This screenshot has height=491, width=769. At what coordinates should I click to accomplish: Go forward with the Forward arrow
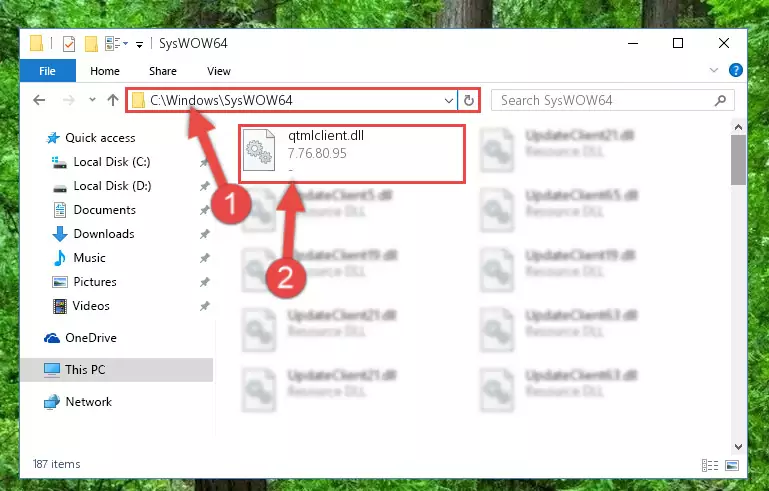coord(69,100)
